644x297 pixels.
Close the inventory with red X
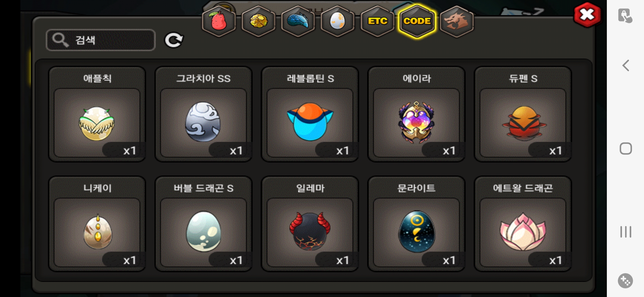[587, 15]
